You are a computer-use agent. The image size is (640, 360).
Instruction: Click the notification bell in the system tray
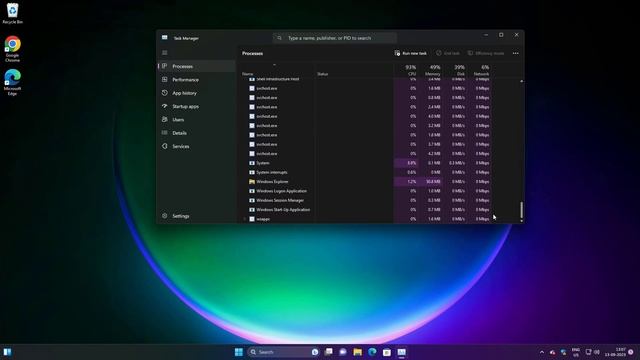(x=631, y=352)
